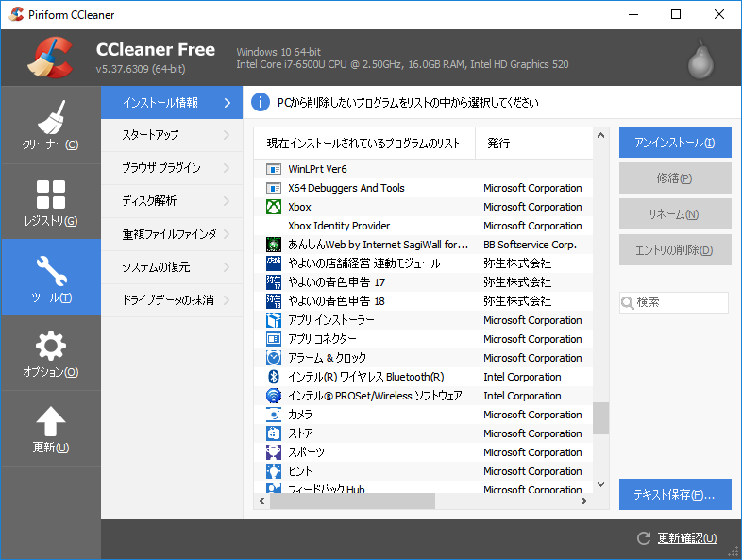Click the scroll right arrow
Screen dimensions: 742x560
[584, 501]
